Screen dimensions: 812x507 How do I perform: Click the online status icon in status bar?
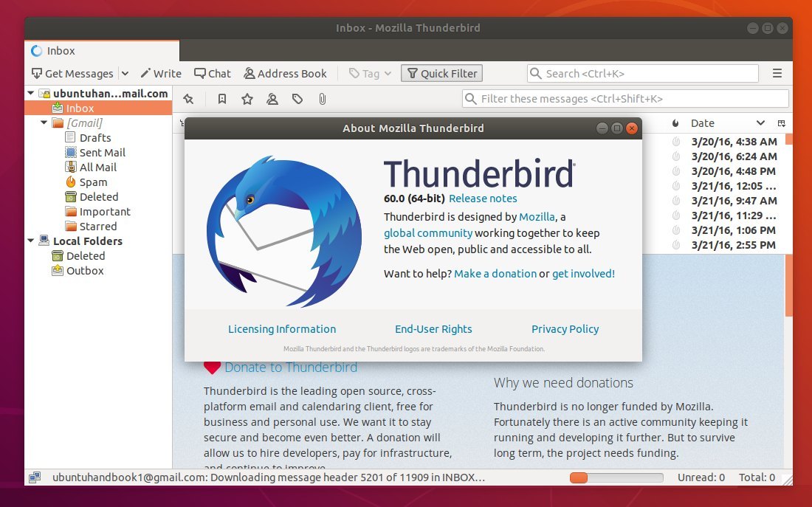tap(35, 477)
